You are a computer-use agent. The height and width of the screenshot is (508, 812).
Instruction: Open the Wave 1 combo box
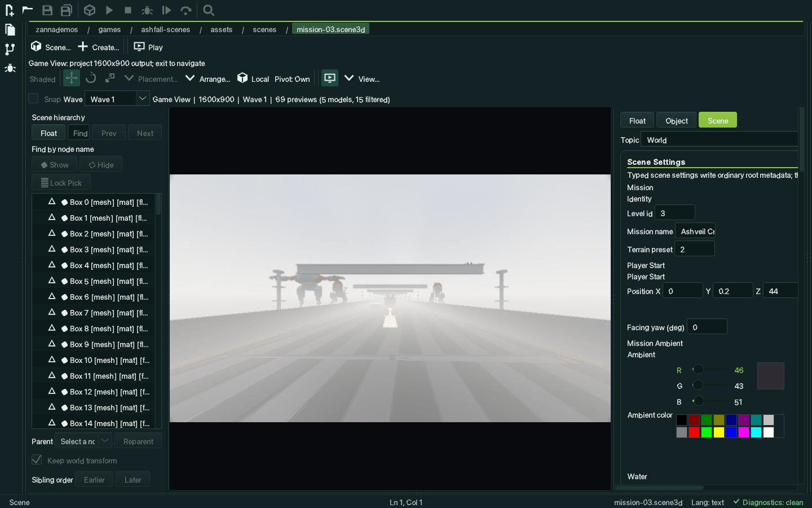[117, 98]
